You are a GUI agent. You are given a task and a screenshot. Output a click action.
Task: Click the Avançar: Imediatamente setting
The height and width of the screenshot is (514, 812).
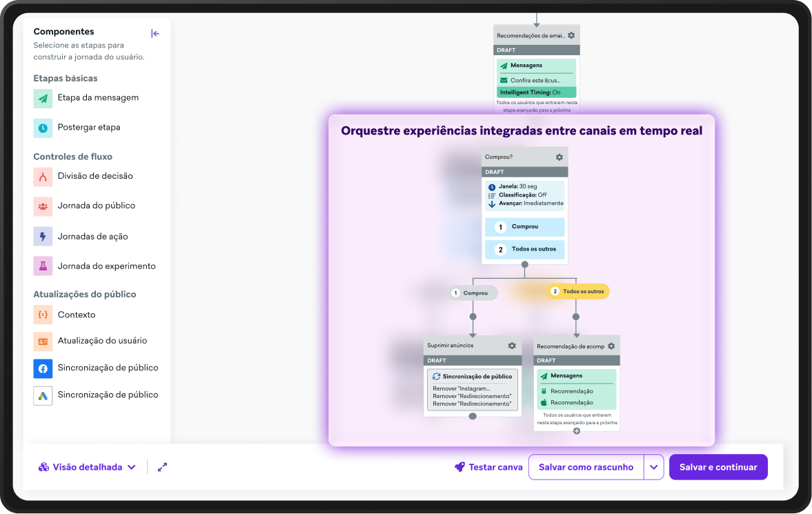(526, 203)
